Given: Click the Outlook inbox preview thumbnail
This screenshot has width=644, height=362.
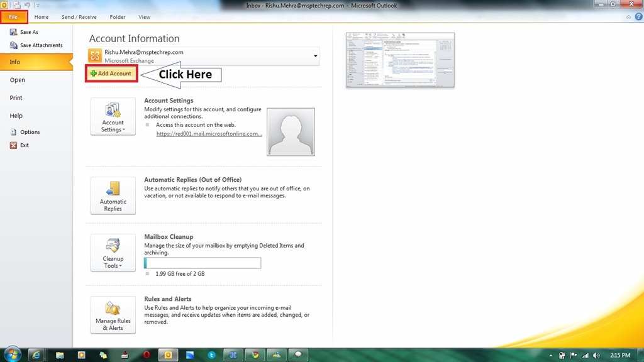Looking at the screenshot, I should point(400,60).
